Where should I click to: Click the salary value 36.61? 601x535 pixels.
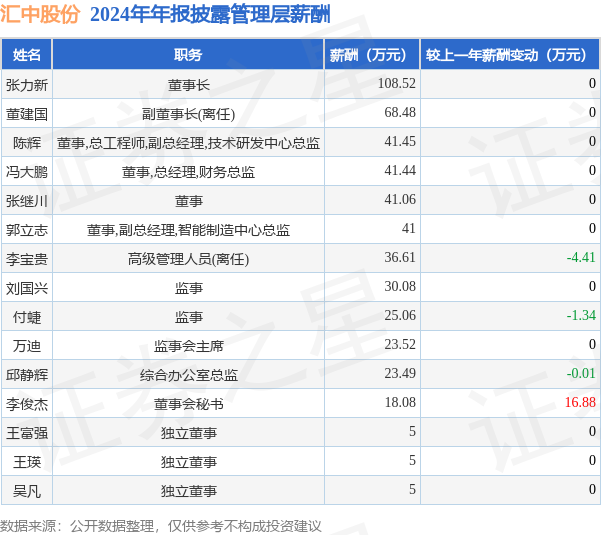[x=400, y=257]
